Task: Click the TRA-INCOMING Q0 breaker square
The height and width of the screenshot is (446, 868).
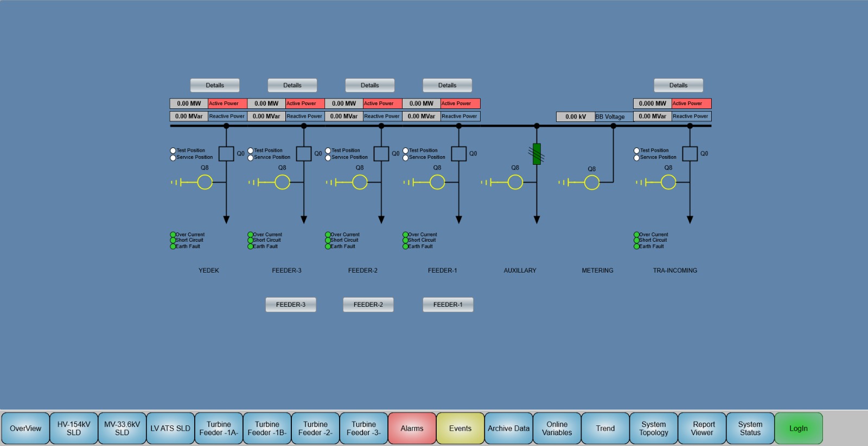Action: [x=690, y=153]
